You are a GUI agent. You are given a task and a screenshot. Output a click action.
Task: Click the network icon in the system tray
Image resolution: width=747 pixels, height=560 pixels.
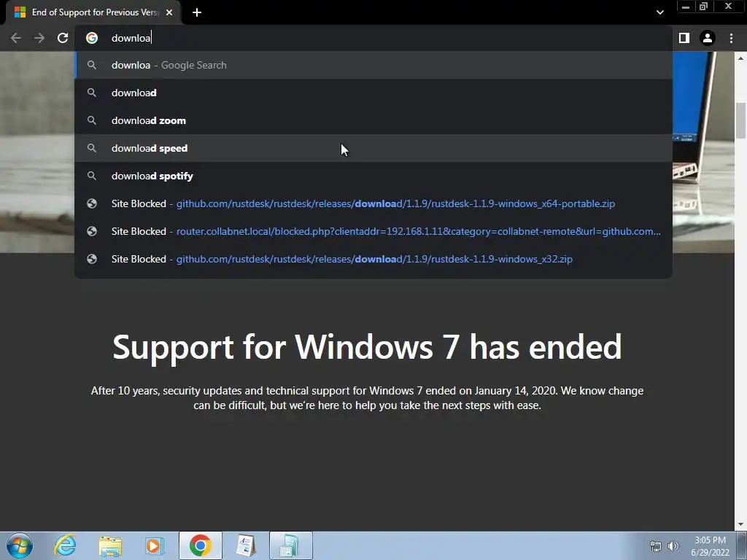coord(656,546)
